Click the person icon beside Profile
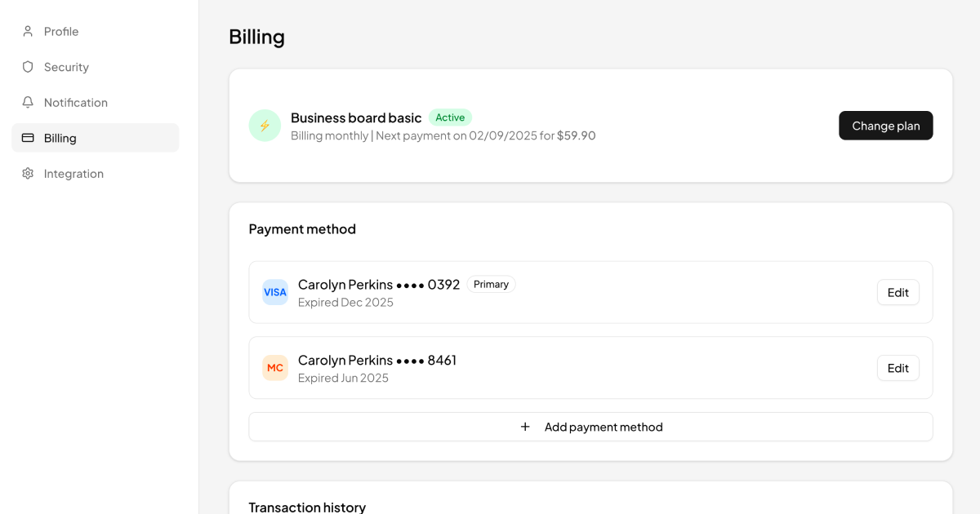This screenshot has width=980, height=514. click(28, 31)
